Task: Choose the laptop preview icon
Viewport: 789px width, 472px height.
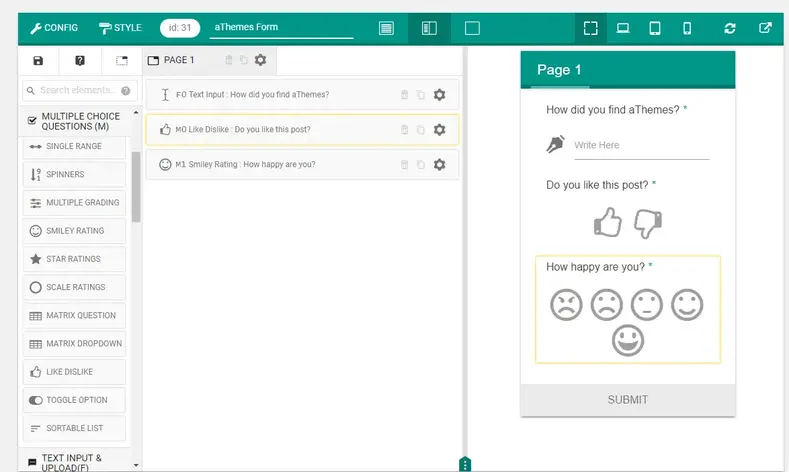Action: [x=623, y=28]
